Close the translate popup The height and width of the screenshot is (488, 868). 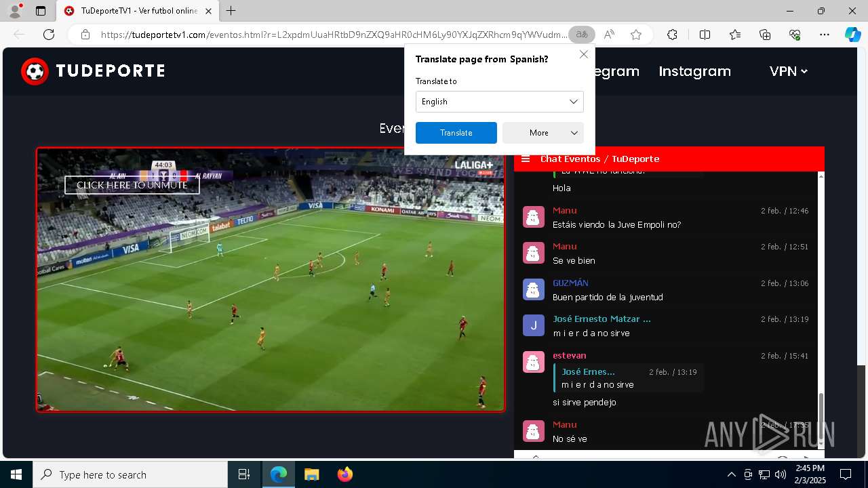tap(583, 54)
